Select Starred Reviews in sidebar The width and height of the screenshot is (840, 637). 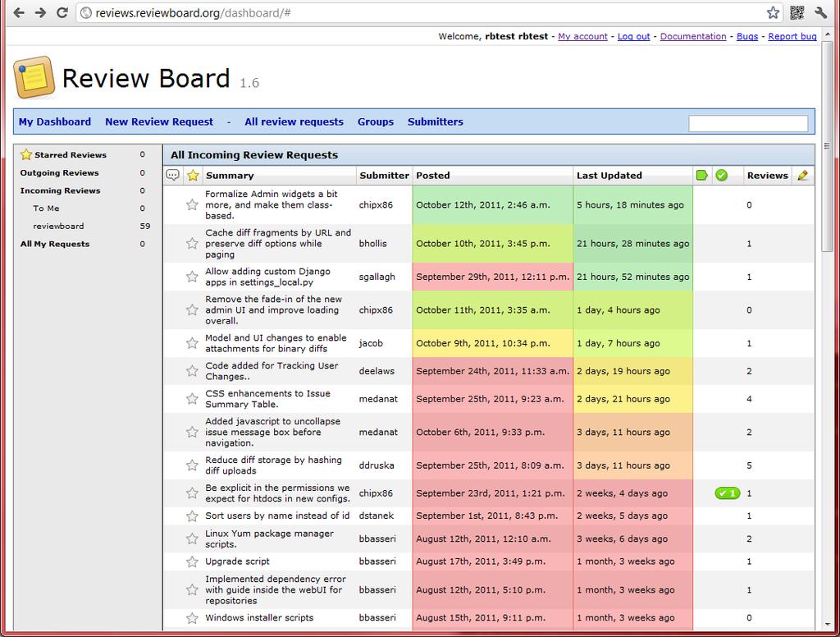coord(71,155)
